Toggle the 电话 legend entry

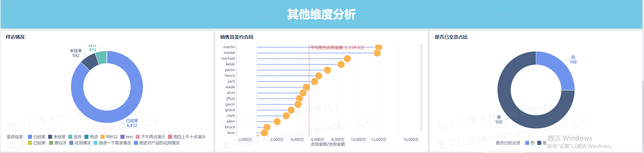(91, 137)
